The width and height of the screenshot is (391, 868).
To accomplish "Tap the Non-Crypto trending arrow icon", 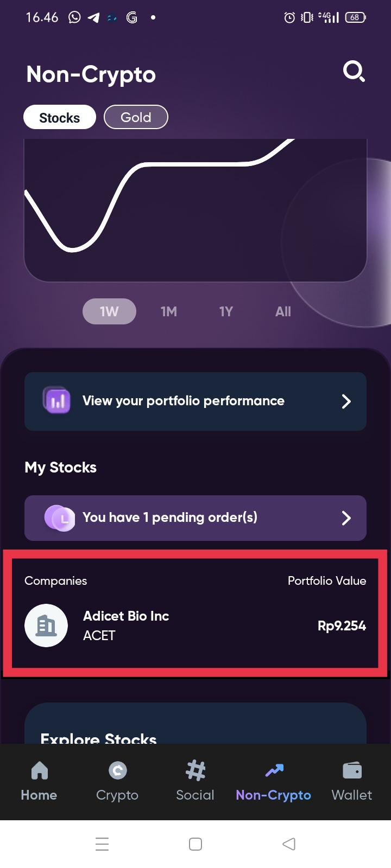I will (x=274, y=770).
